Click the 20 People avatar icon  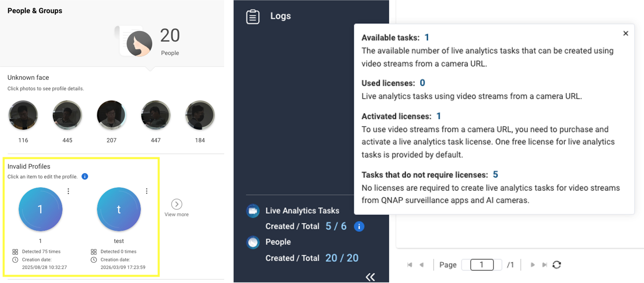pos(139,43)
